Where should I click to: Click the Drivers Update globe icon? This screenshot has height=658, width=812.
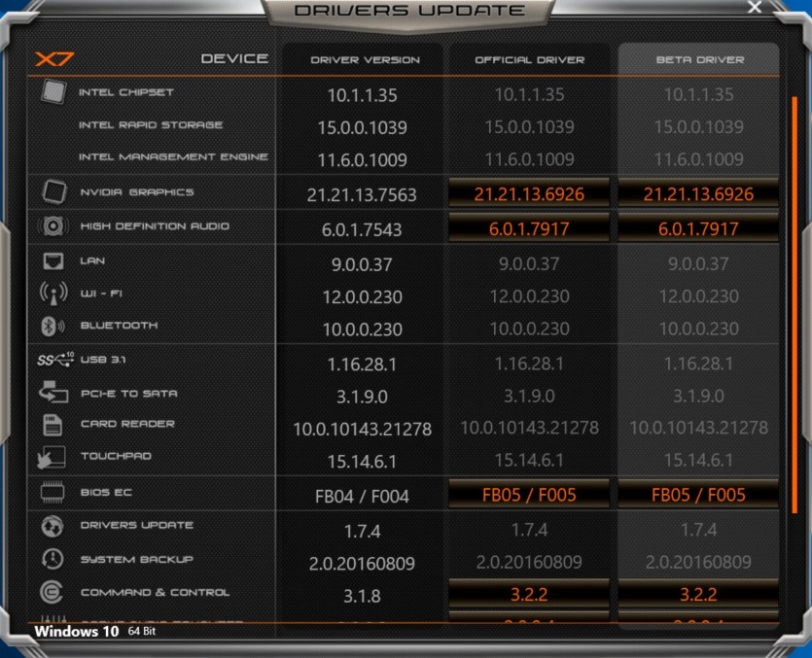tap(53, 526)
